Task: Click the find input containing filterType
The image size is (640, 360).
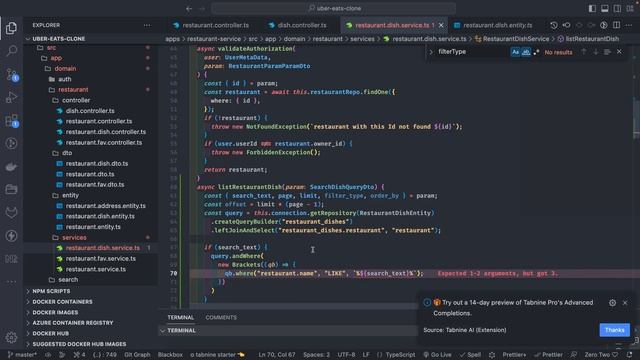Action: (473, 52)
